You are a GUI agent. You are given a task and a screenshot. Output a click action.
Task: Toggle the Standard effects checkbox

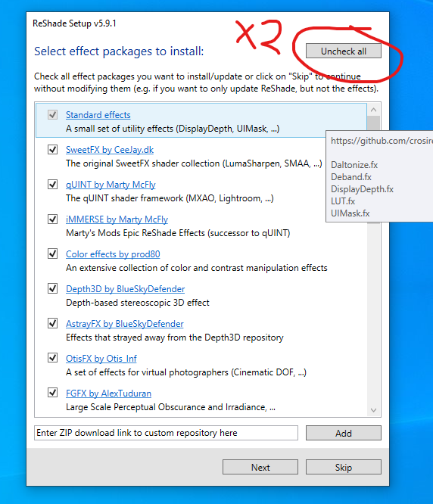point(52,115)
